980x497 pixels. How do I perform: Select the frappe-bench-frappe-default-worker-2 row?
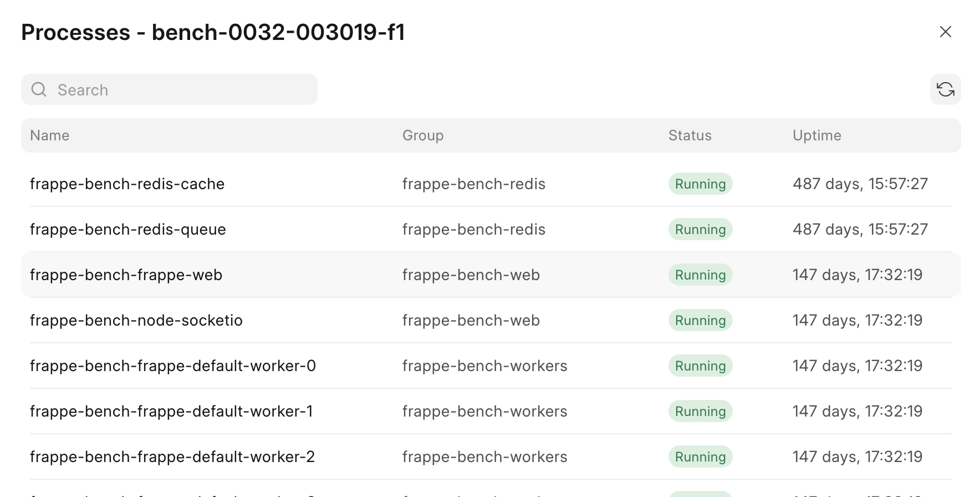tap(172, 457)
